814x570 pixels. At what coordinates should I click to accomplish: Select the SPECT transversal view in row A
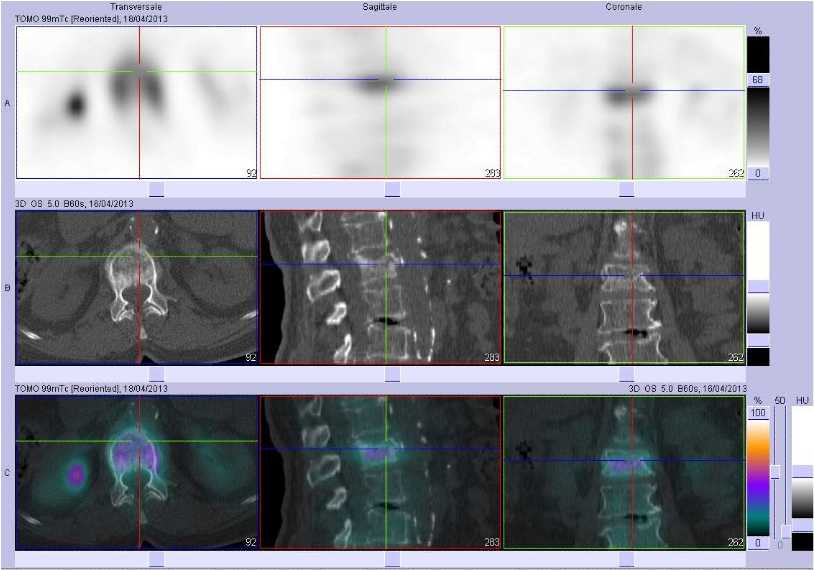[x=137, y=103]
